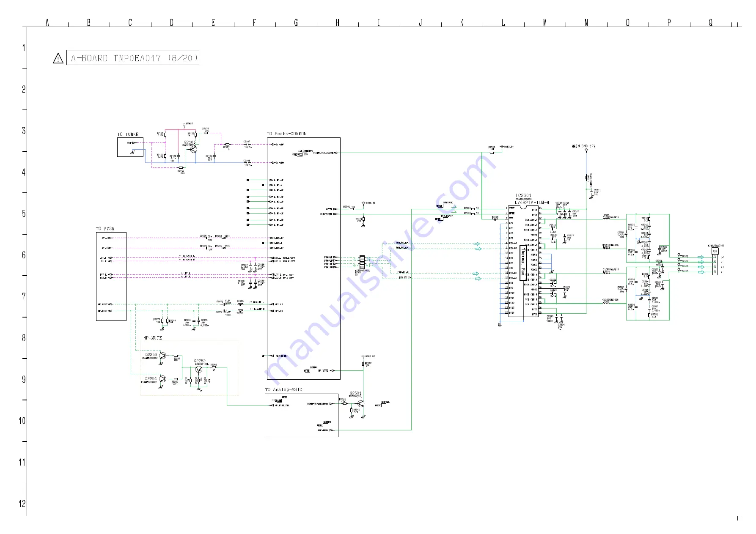
Task: Click the title 'A-BOARD TNP0EA017 (8/20)'
Action: (x=133, y=58)
